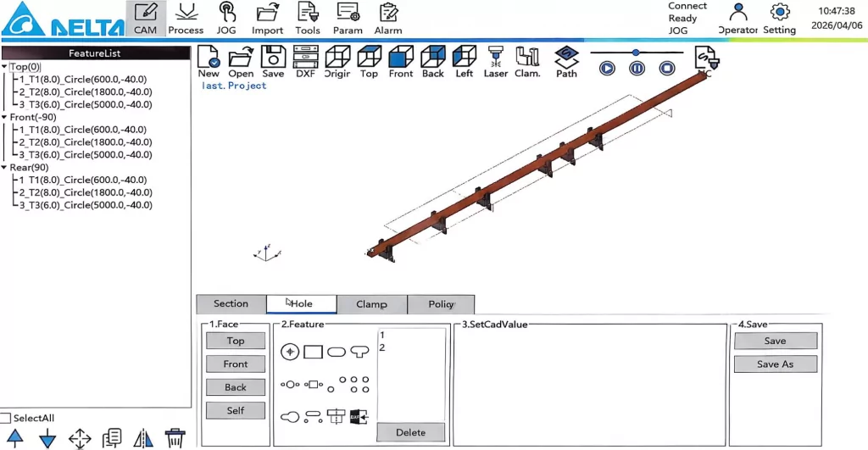Start the path simulation play button

pos(607,68)
